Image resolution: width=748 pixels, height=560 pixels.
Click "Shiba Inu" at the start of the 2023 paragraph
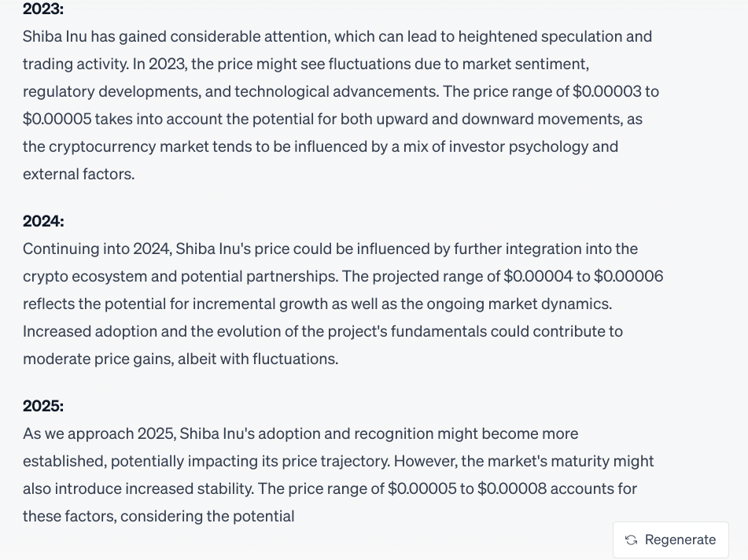[55, 37]
